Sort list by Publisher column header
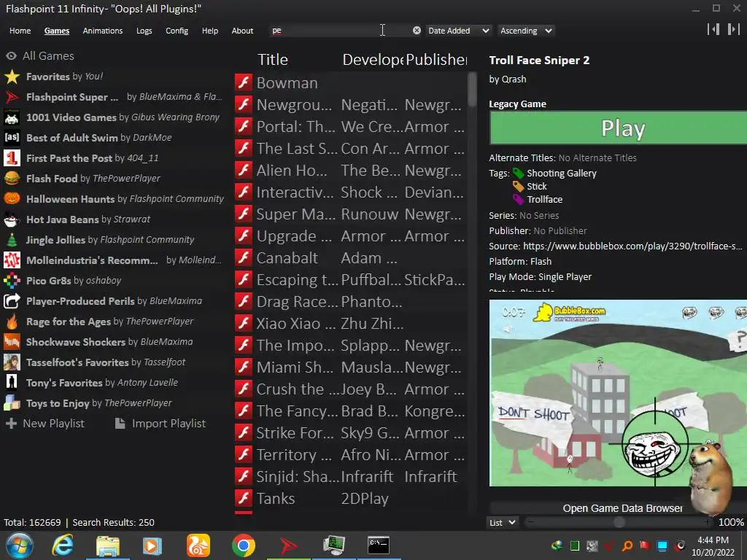Viewport: 747px width, 560px height. tap(436, 60)
